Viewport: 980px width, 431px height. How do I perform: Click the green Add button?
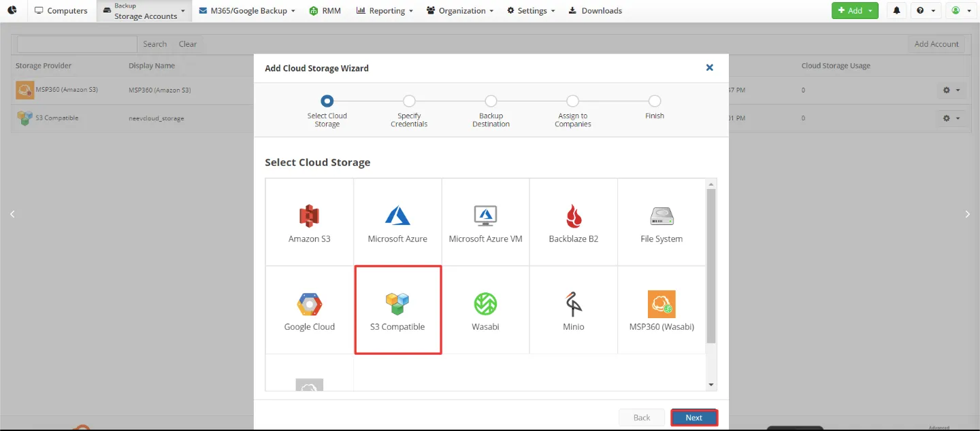click(x=855, y=10)
